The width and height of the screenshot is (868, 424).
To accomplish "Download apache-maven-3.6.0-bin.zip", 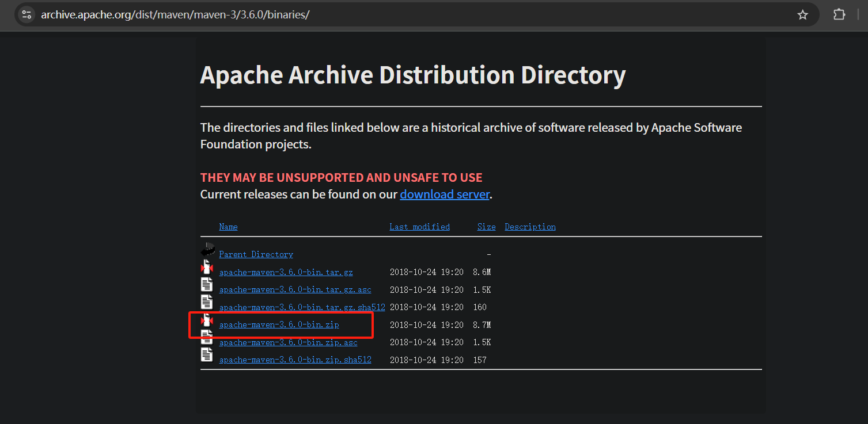I will [x=279, y=325].
